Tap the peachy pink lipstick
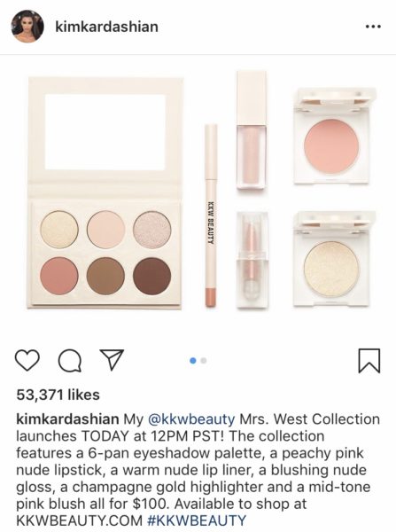Viewport: 396px width, 532px height. (252, 260)
